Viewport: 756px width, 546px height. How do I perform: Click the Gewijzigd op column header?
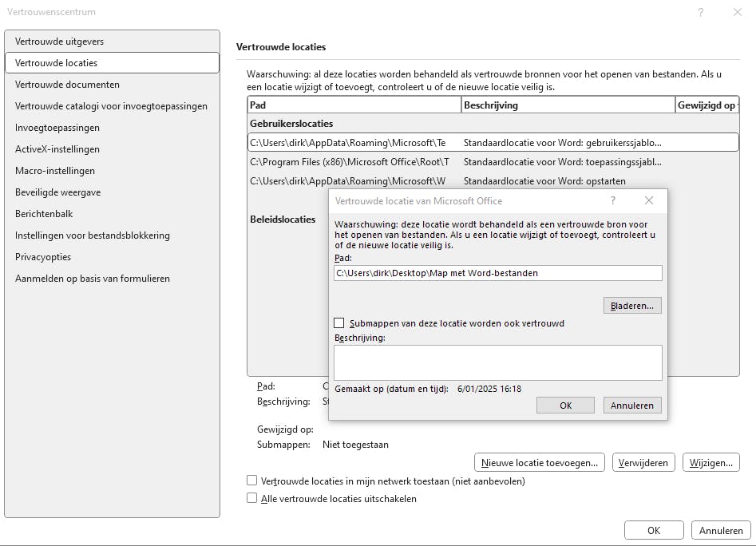click(707, 105)
